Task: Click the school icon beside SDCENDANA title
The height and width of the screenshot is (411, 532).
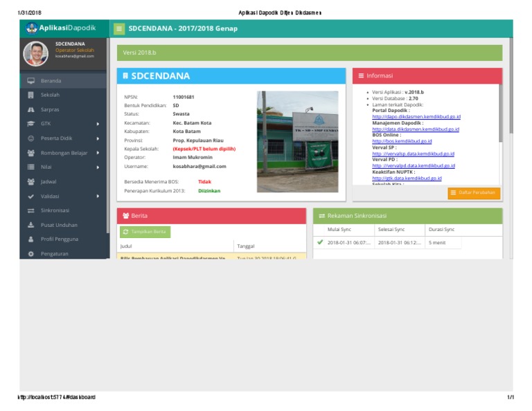Action: (x=125, y=76)
